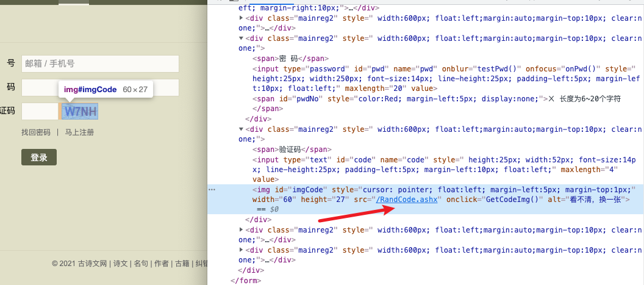Select the <span>密 码</span> node
The image size is (644, 285).
[x=290, y=59]
